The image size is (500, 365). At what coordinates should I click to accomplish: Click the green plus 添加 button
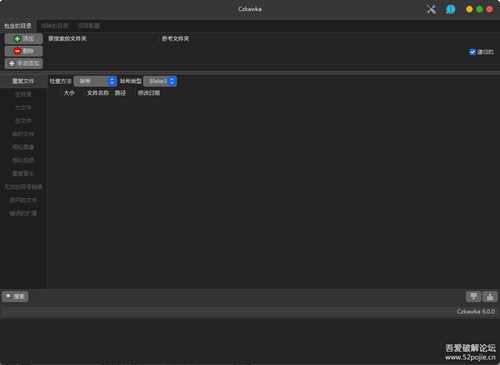[x=24, y=39]
